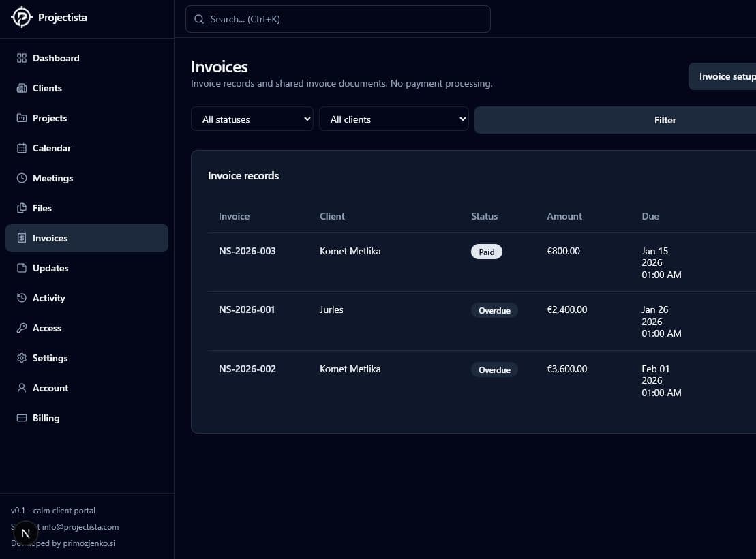Click the Amount column header
This screenshot has width=756, height=559.
tap(564, 216)
